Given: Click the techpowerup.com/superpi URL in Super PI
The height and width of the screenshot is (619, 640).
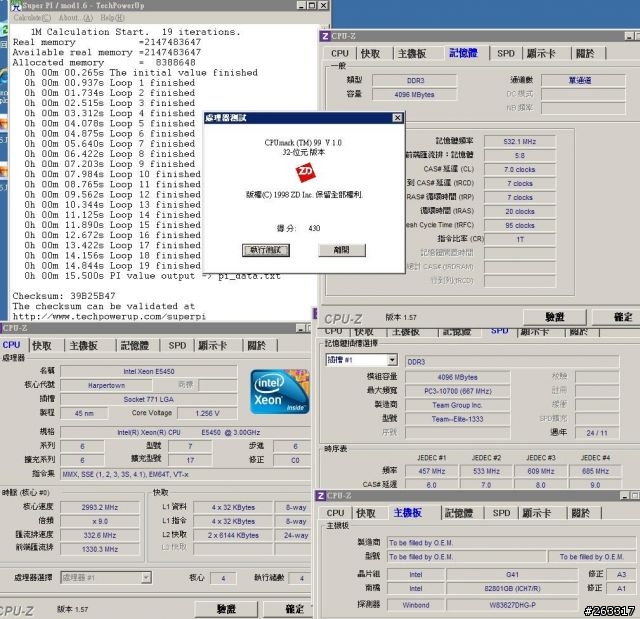Looking at the screenshot, I should click(109, 317).
